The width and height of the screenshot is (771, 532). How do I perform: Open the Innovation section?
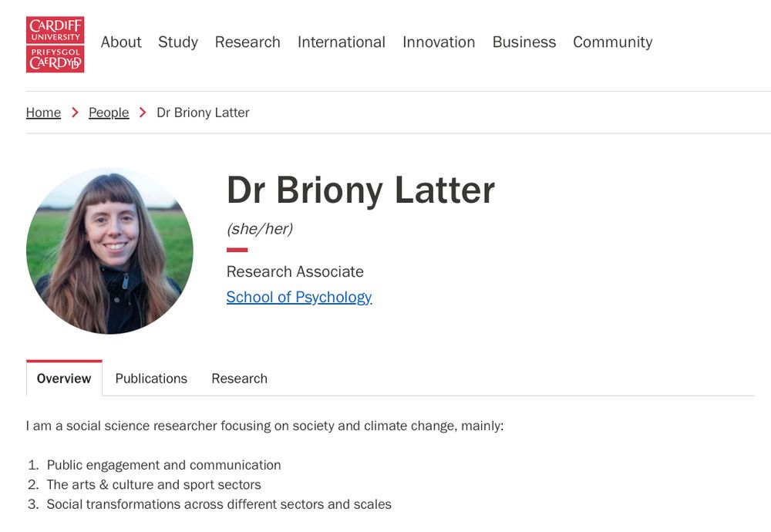(439, 42)
